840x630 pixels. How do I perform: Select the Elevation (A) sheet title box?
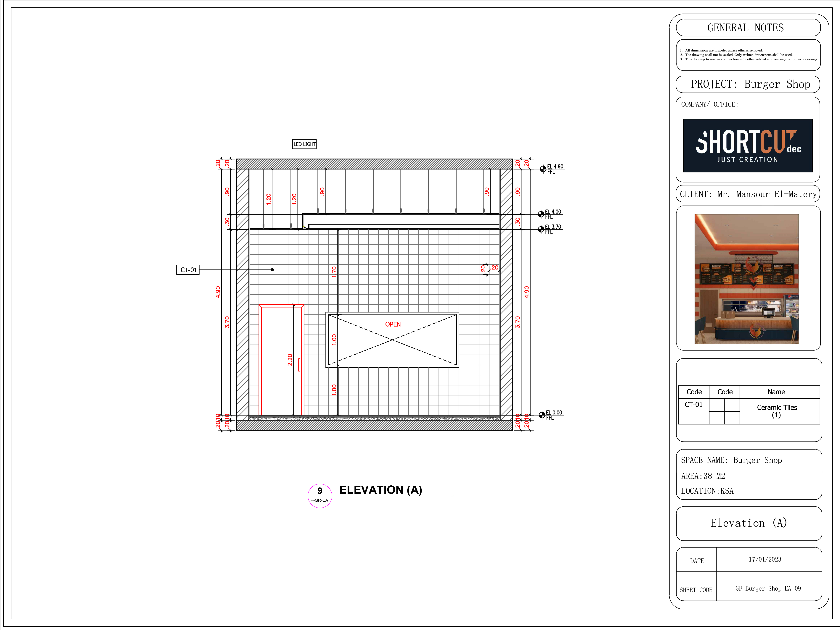749,523
